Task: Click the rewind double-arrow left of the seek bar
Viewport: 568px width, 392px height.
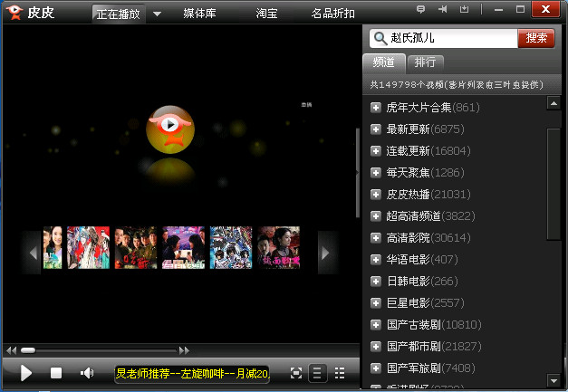Action: click(11, 349)
